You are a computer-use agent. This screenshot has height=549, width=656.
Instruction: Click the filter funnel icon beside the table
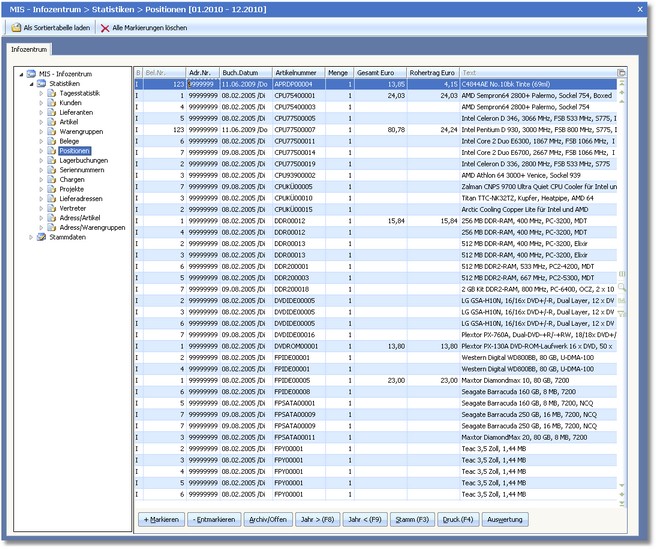pos(621,313)
